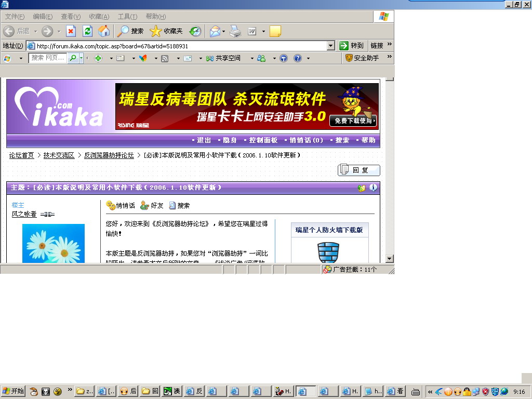Image resolution: width=532 pixels, height=399 pixels.
Task: Click the yellow note icon
Action: click(x=275, y=31)
